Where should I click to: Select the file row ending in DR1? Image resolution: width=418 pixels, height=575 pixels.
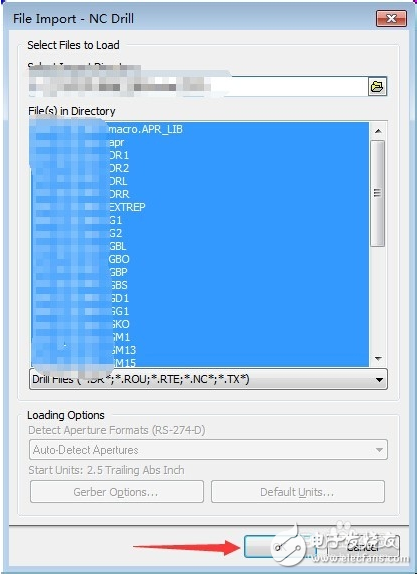pos(200,155)
